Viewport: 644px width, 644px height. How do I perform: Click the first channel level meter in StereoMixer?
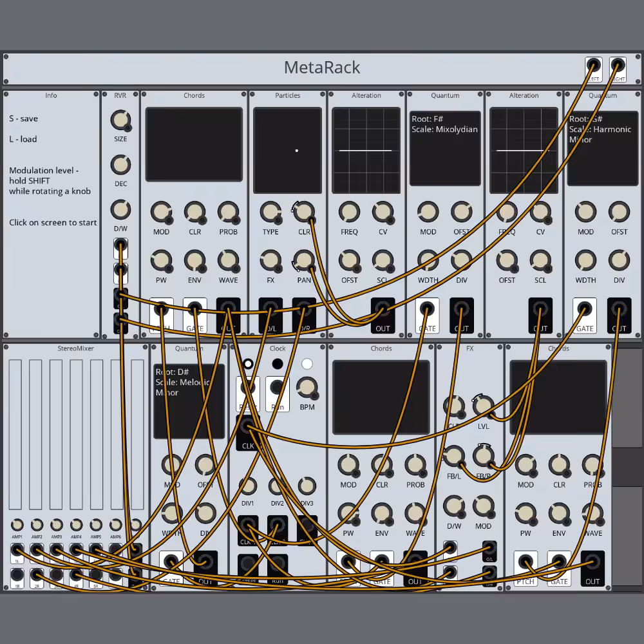click(x=15, y=435)
